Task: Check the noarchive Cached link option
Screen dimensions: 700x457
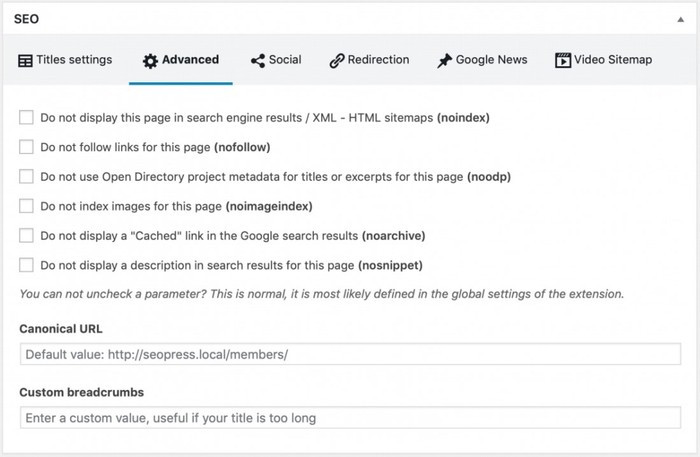Action: point(26,236)
